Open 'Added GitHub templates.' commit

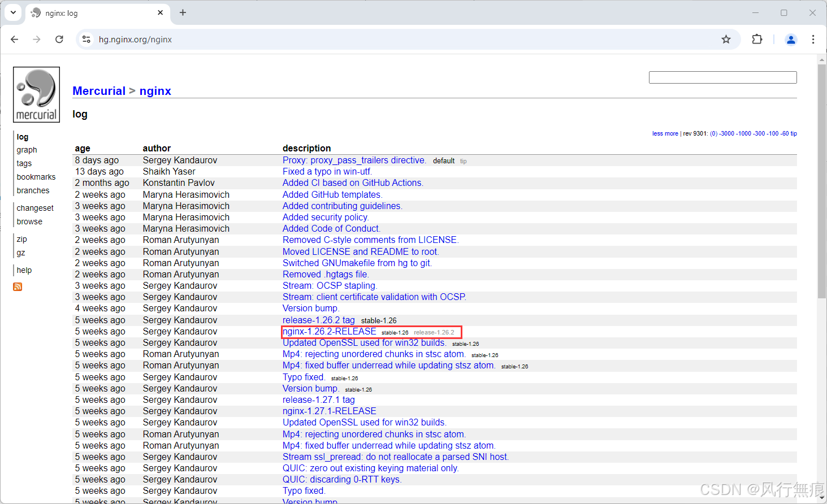332,195
